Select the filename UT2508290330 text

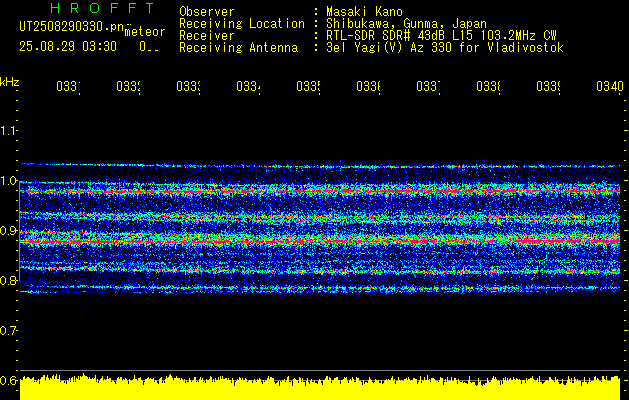point(72,27)
